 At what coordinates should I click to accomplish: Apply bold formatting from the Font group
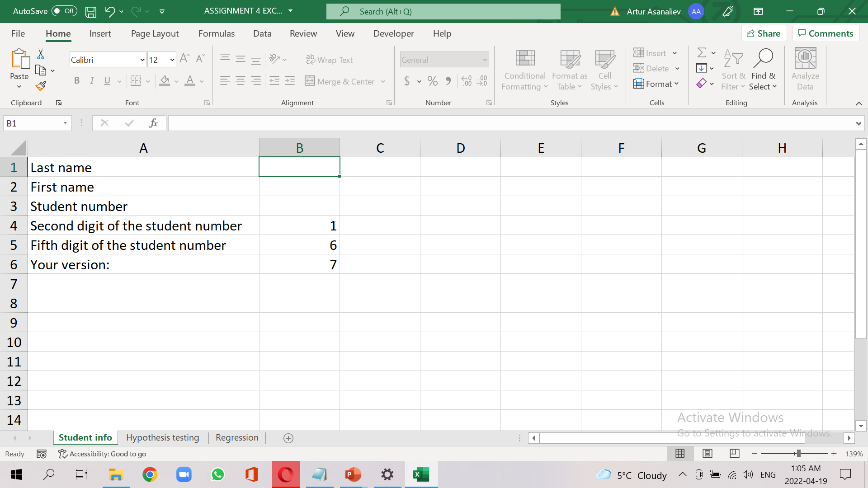77,80
